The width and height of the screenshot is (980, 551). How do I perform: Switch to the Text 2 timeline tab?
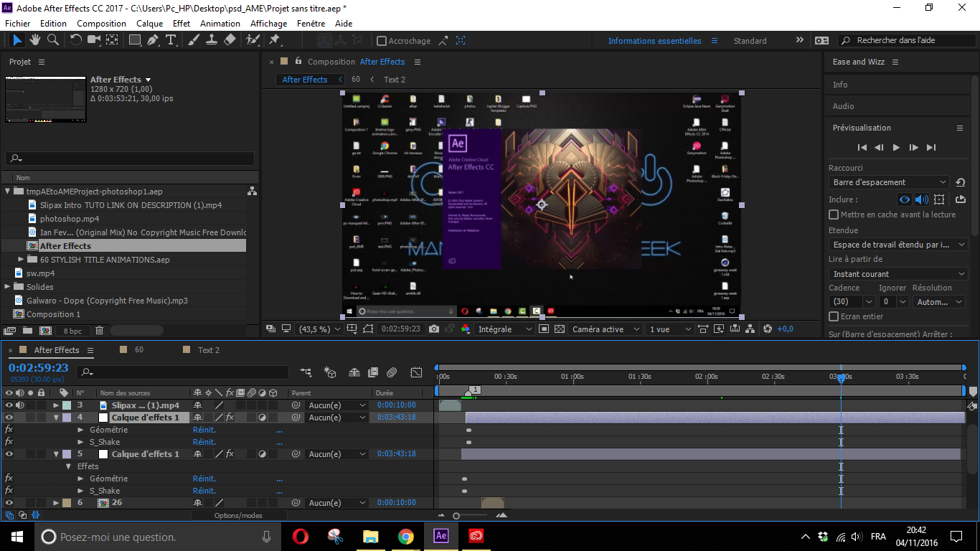pos(209,350)
